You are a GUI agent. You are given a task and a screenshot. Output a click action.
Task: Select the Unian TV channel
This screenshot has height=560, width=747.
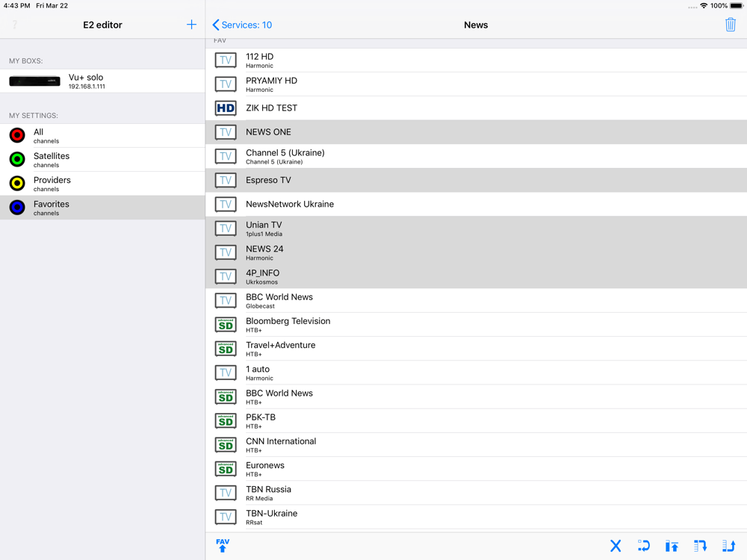pyautogui.click(x=476, y=228)
